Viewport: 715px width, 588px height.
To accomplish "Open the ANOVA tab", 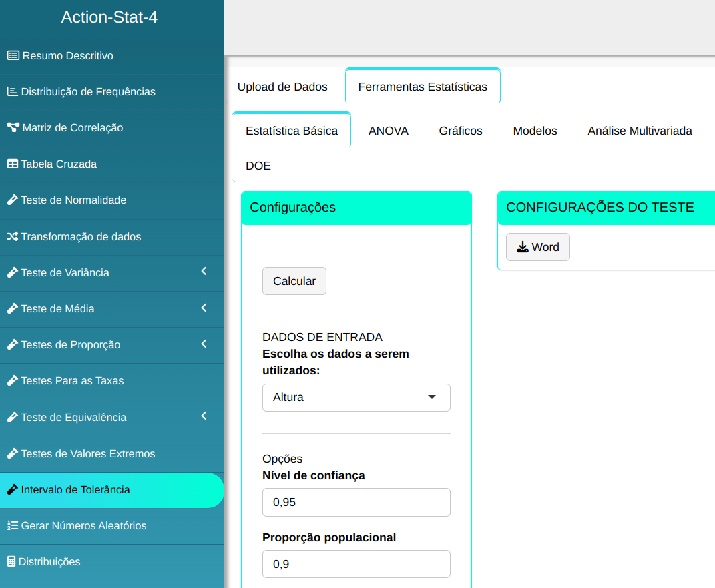I will point(389,131).
